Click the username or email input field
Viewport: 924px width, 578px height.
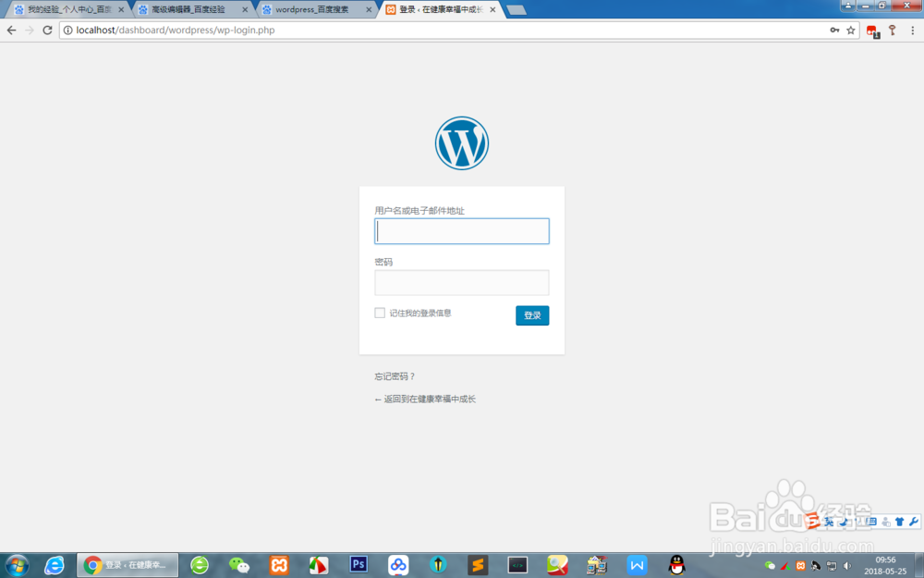tap(462, 231)
